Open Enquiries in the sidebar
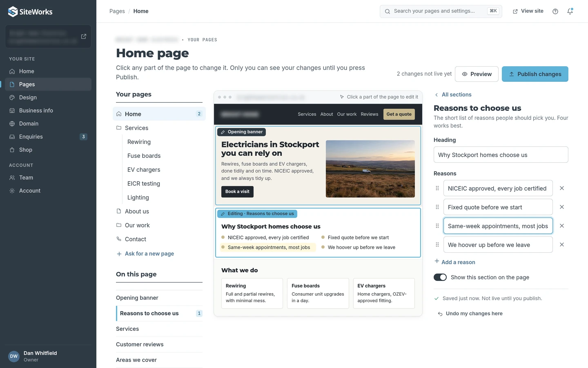 [x=48, y=137]
